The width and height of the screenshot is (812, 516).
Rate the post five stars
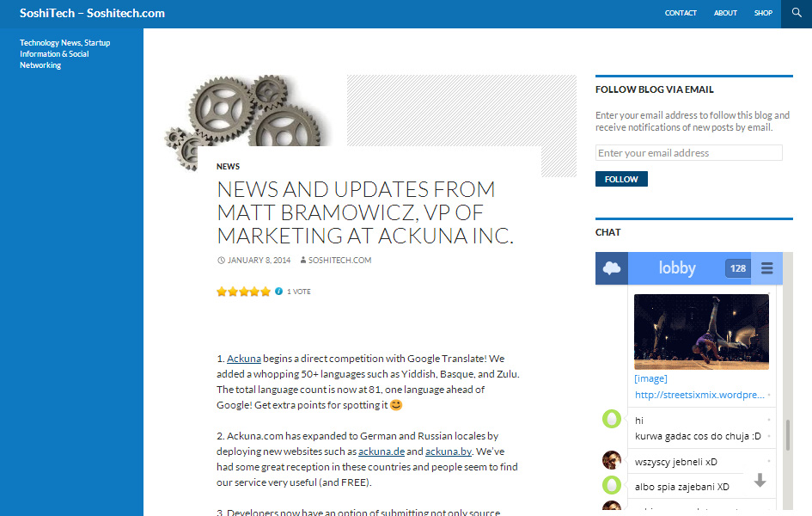pyautogui.click(x=266, y=292)
